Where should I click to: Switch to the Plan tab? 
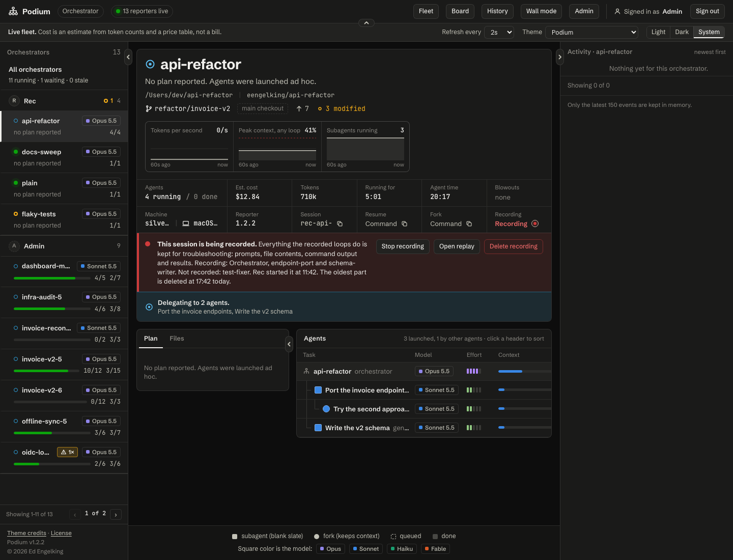pos(151,339)
